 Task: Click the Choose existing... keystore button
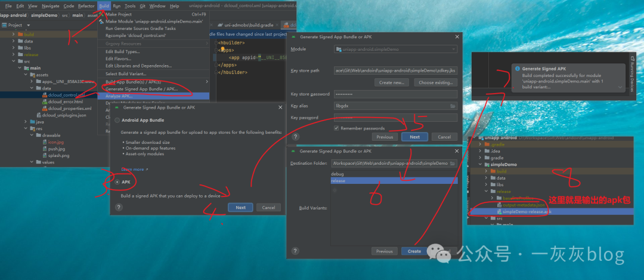click(x=435, y=82)
